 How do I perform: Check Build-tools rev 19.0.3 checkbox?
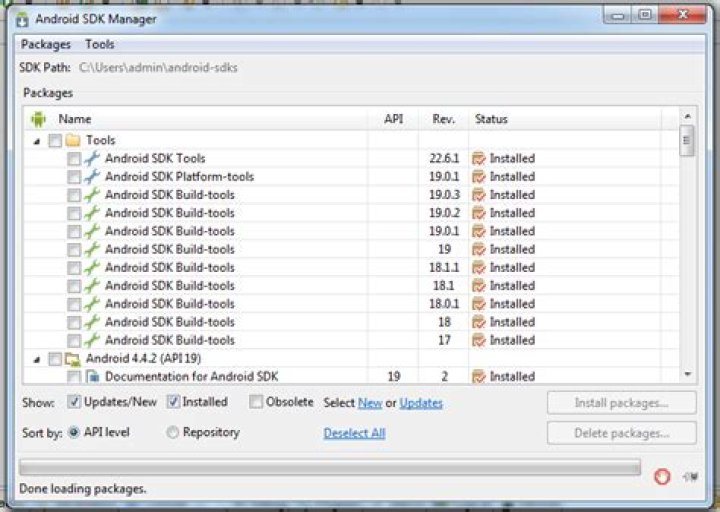[x=73, y=195]
